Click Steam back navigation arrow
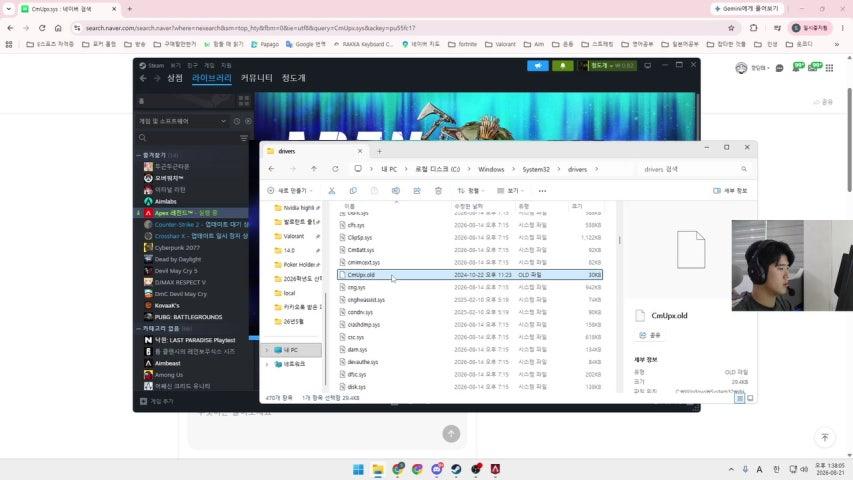This screenshot has width=853, height=480. point(143,78)
